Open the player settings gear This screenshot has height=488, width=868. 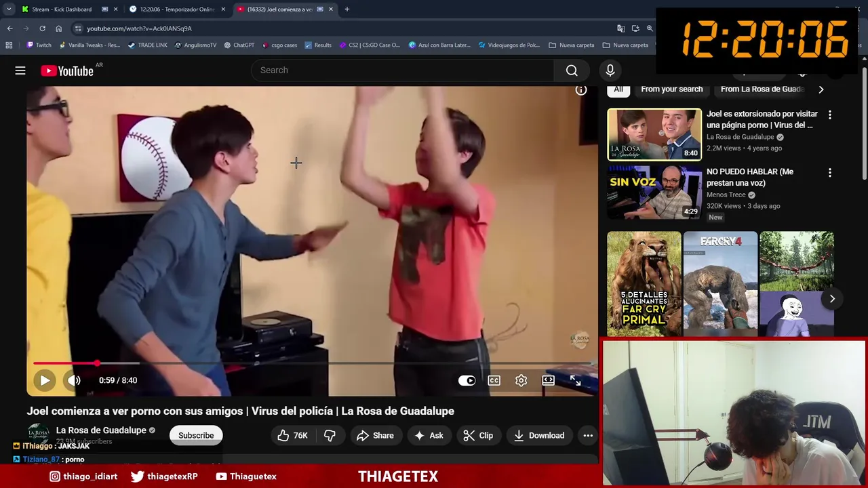coord(521,380)
